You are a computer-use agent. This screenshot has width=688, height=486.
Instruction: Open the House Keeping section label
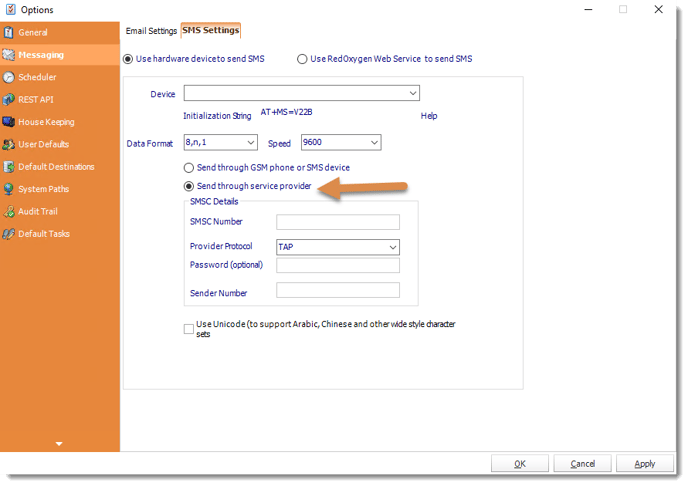[47, 122]
